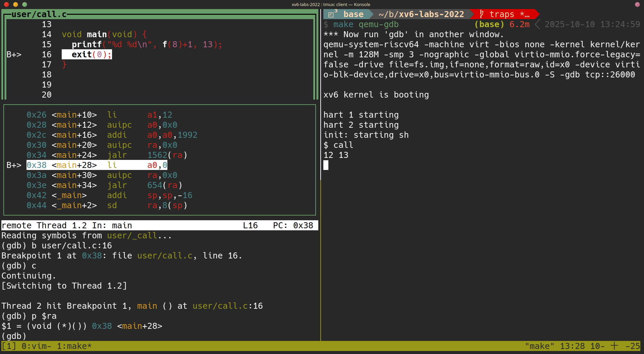This screenshot has height=354, width=644.
Task: Click the plus icon in the tmux status bar
Action: tap(614, 346)
